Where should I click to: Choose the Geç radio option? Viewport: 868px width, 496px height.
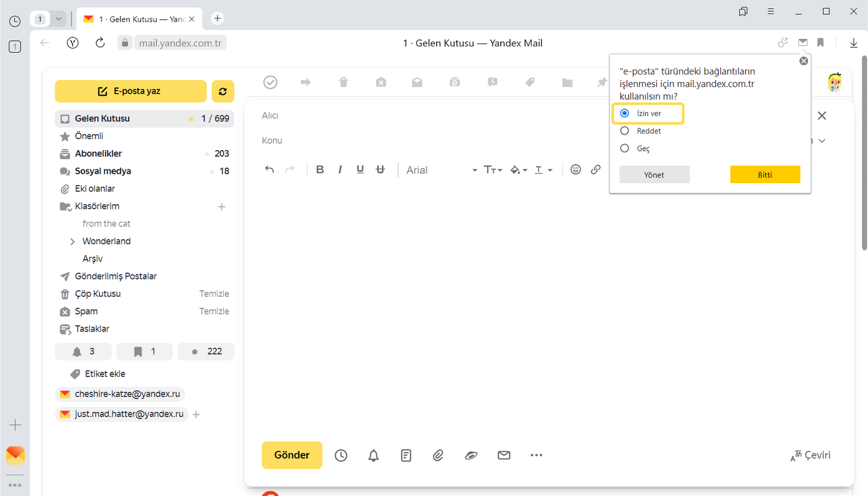[x=625, y=148]
